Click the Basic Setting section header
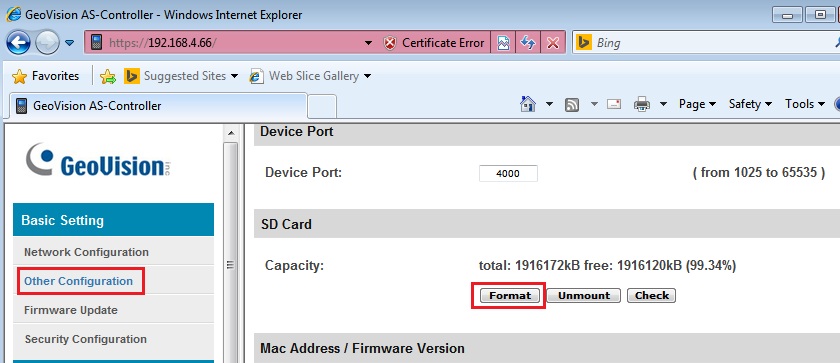The height and width of the screenshot is (363, 840). [114, 220]
